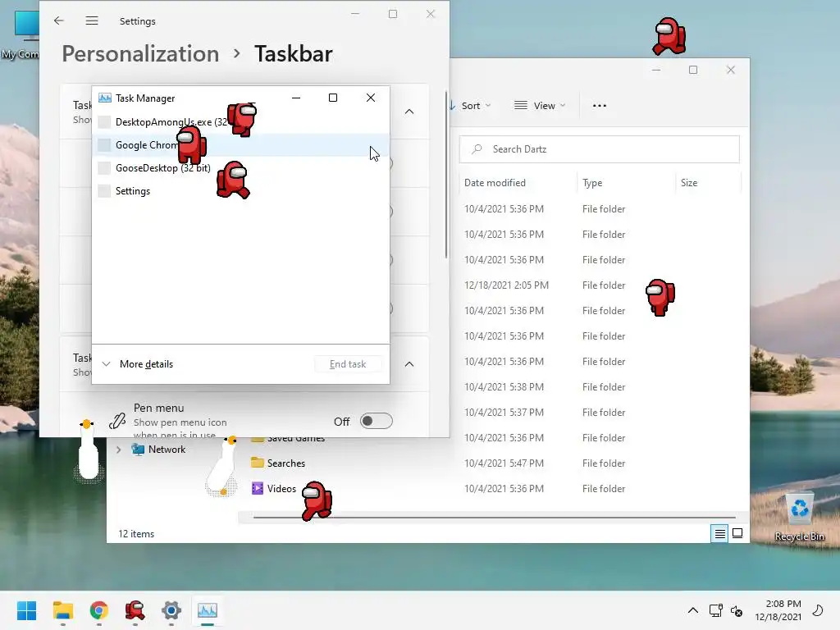The image size is (840, 630).
Task: Open the Recycle Bin desktop icon
Action: tap(799, 516)
